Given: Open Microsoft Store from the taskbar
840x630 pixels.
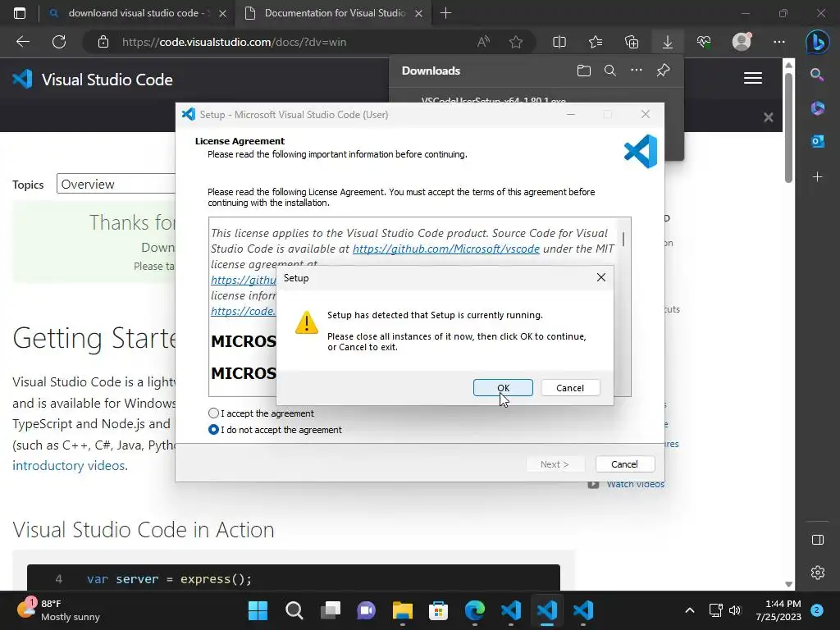Looking at the screenshot, I should (438, 610).
